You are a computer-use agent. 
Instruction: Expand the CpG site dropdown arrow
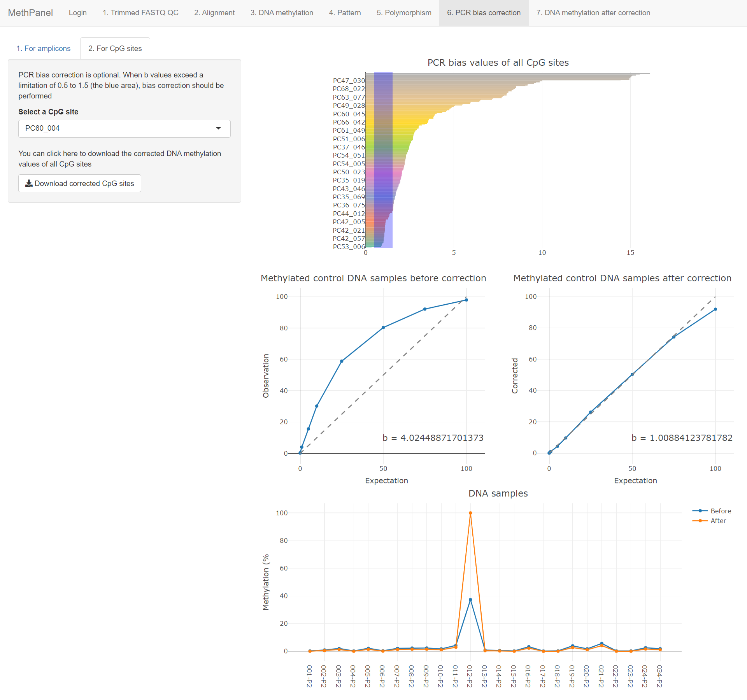[218, 128]
